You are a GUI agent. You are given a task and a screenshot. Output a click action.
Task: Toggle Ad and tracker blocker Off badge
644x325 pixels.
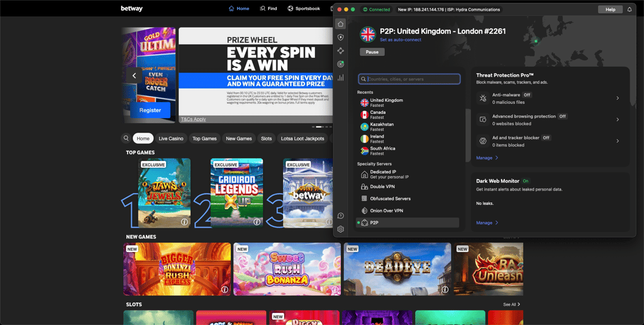pos(546,138)
